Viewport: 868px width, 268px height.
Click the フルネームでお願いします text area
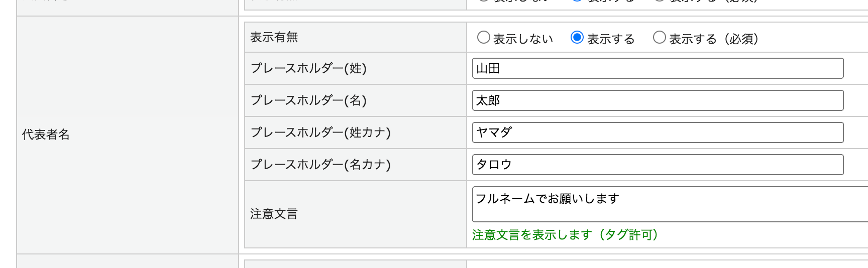pyautogui.click(x=669, y=204)
